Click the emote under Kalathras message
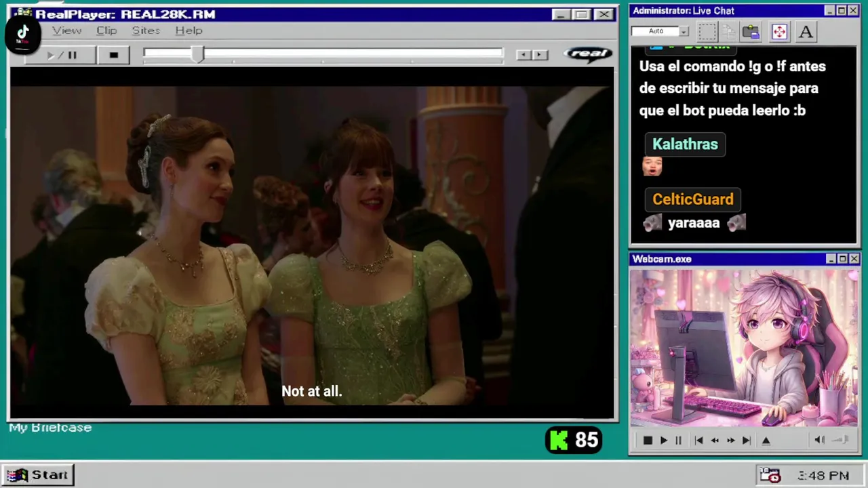Viewport: 868px width, 488px height. tap(652, 166)
